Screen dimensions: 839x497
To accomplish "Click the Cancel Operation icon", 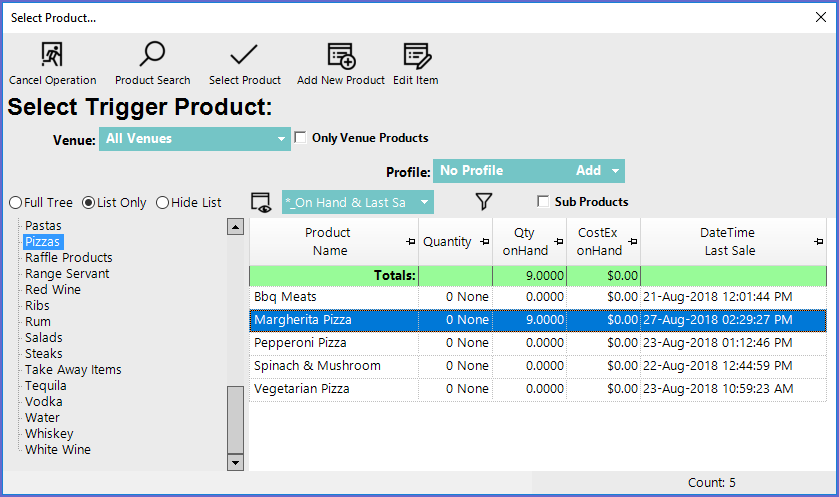I will [x=52, y=55].
